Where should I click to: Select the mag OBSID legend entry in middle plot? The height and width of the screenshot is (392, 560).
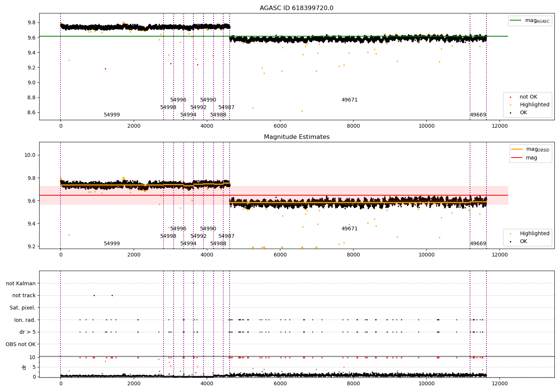tap(531, 149)
